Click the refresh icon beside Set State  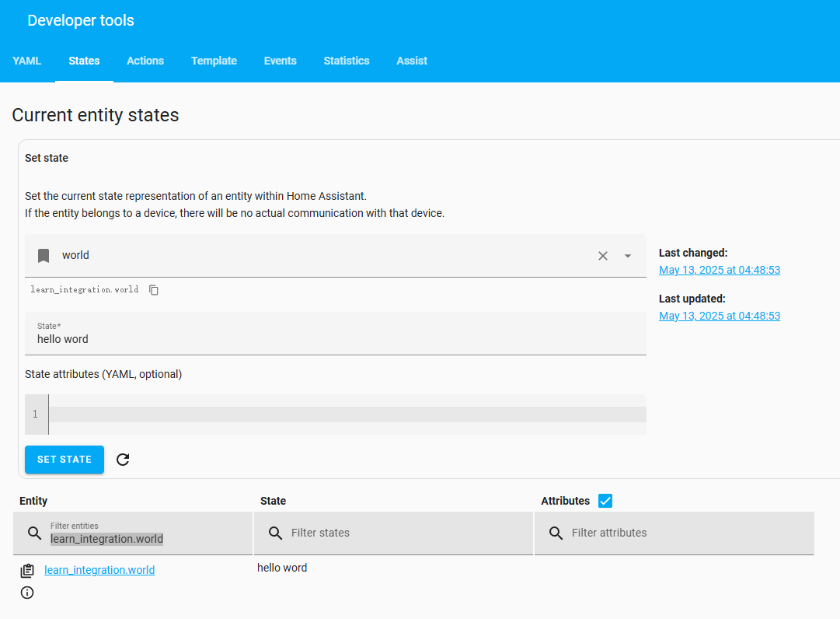(123, 460)
